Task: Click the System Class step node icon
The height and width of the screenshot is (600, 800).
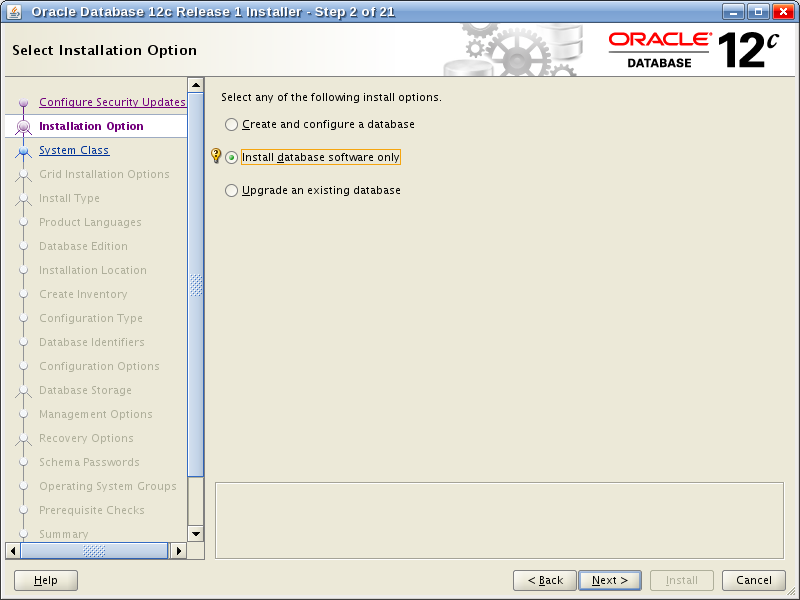Action: [23, 151]
